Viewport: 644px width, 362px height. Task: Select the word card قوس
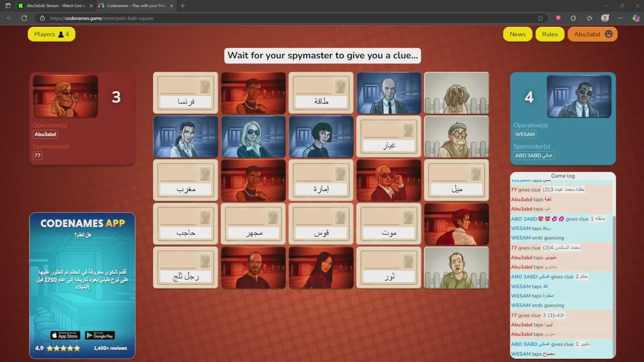pyautogui.click(x=321, y=224)
